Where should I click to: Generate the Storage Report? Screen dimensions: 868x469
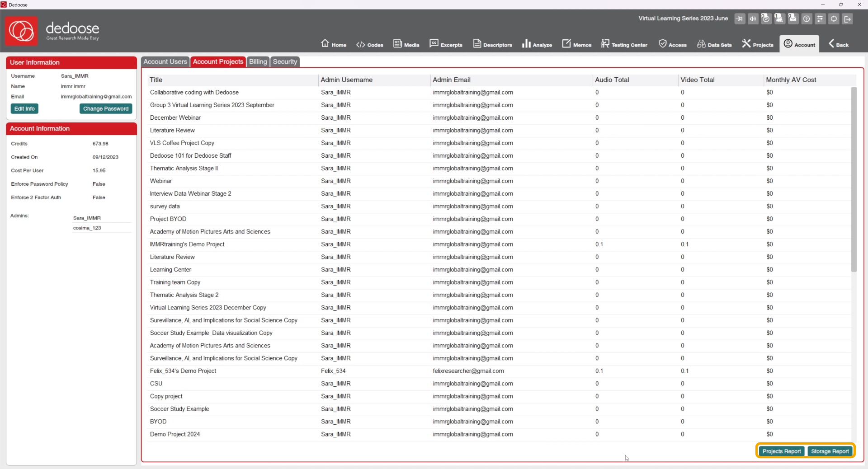click(830, 451)
